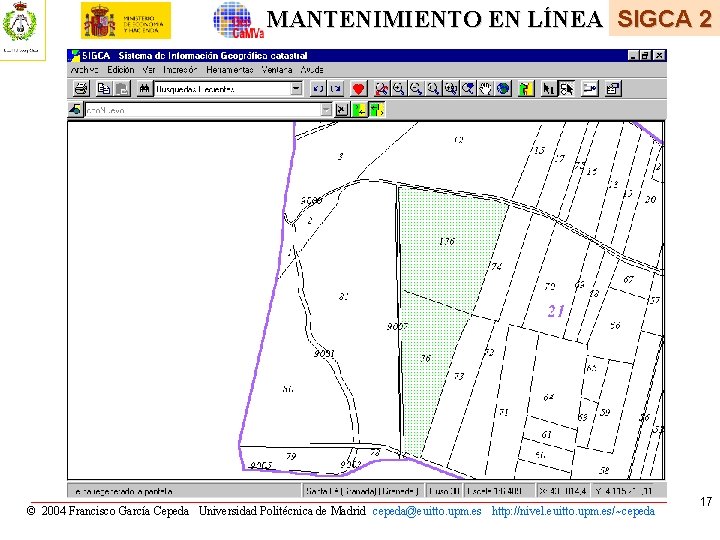Click the scale field in status bar

coord(499,491)
